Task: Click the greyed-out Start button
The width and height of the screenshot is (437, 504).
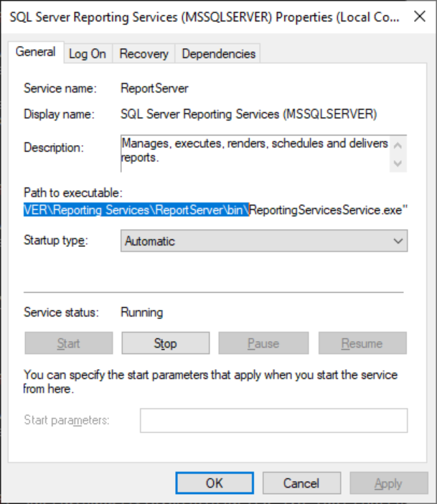Action: [69, 343]
